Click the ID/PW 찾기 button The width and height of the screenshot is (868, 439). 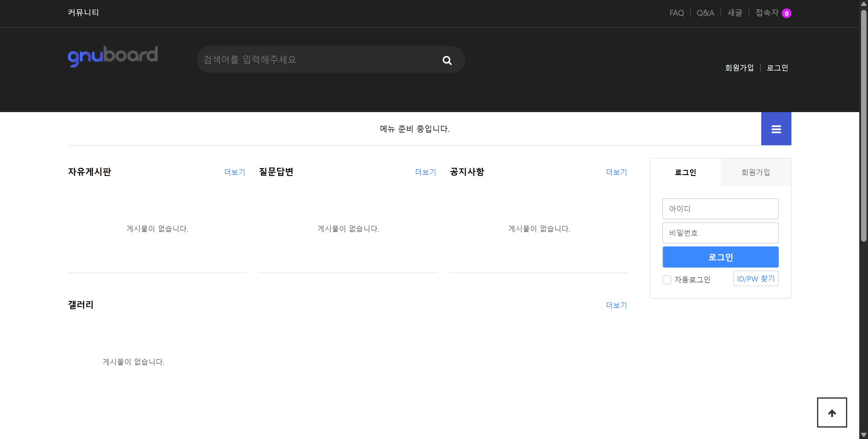coord(756,279)
